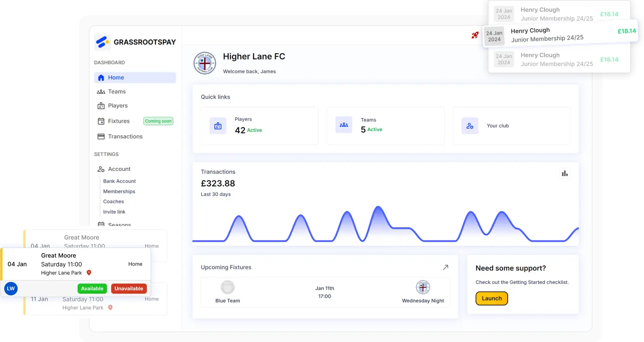This screenshot has height=342, width=644.
Task: Click the Teams icon in Quick links
Action: pyautogui.click(x=344, y=125)
